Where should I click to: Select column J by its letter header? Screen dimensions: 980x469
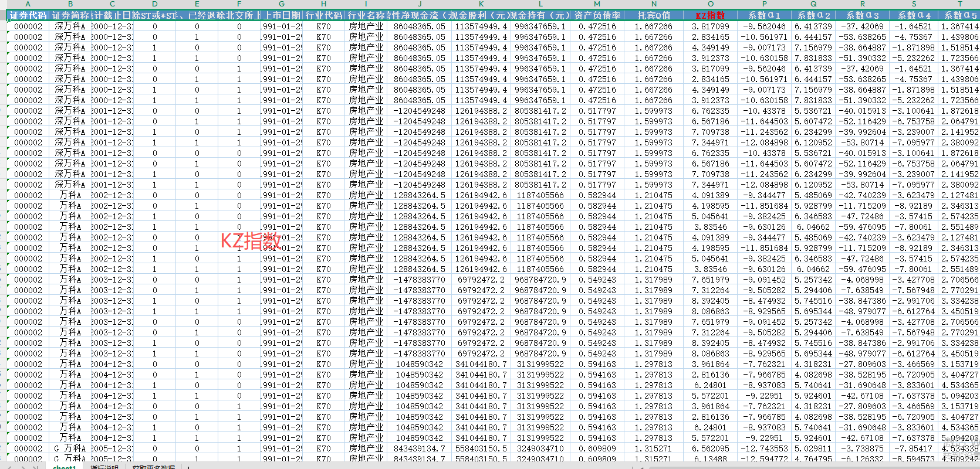coord(419,4)
